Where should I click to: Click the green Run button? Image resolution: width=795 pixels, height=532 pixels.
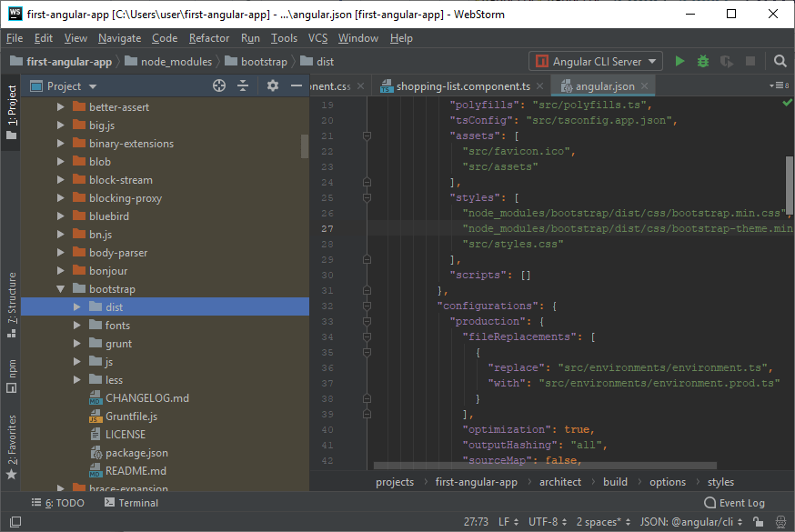click(x=679, y=61)
